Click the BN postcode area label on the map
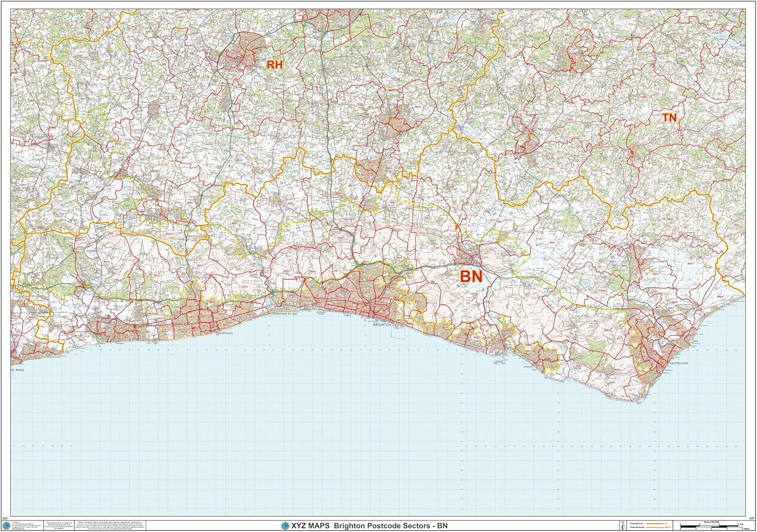Screen dimensions: 757x532 click(471, 277)
